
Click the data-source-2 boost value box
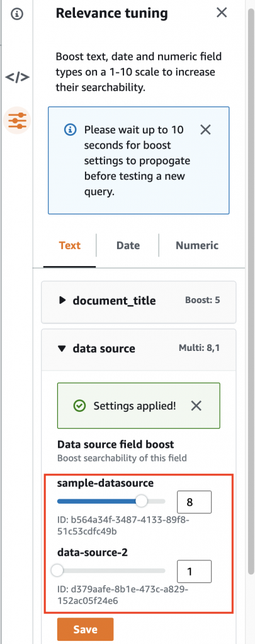point(194,571)
